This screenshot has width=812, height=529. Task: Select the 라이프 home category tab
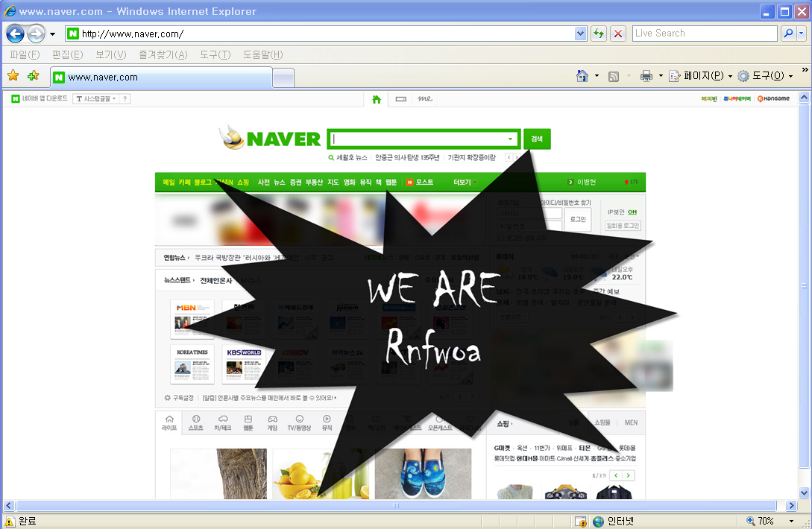[169, 422]
